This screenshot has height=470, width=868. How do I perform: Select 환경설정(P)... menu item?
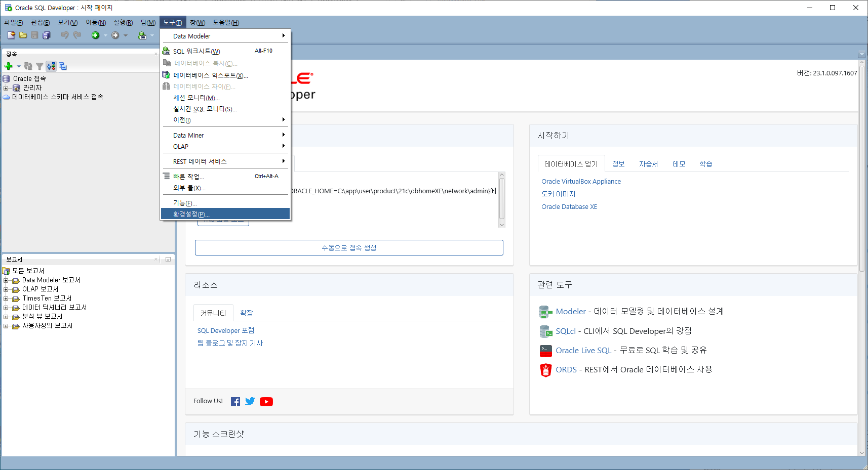[x=225, y=214]
